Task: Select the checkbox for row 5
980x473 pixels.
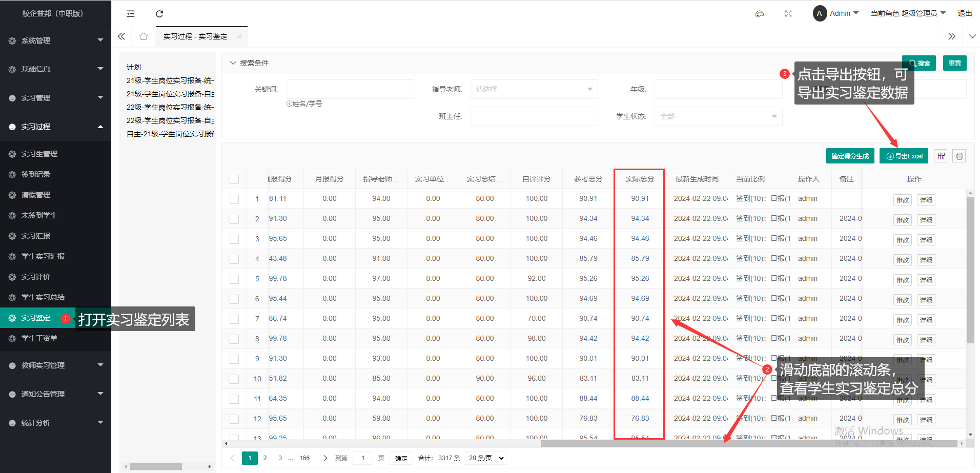Action: point(234,279)
